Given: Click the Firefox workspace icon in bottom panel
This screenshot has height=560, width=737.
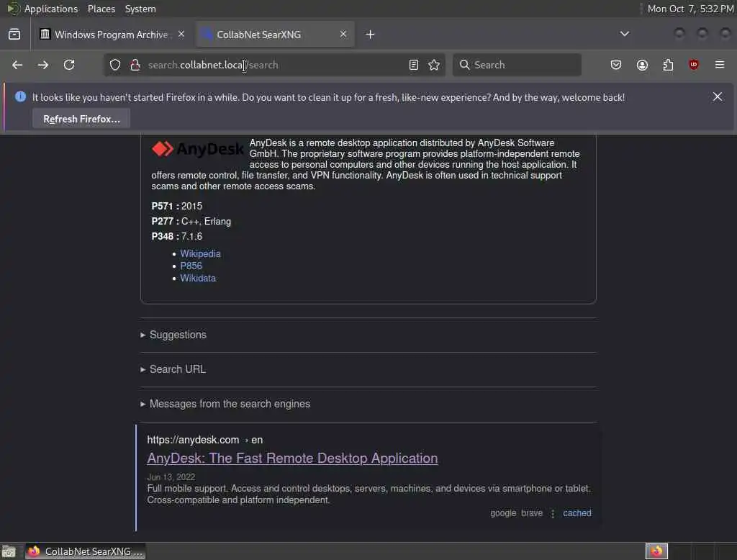Looking at the screenshot, I should [656, 551].
